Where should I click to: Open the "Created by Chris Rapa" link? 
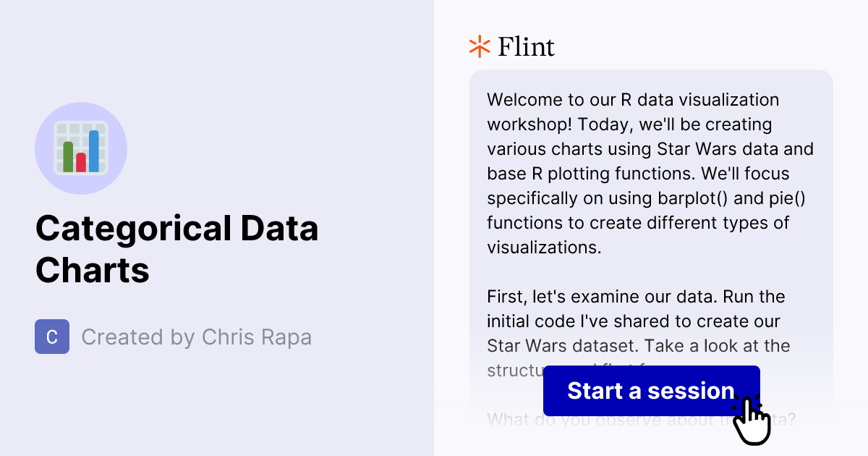pos(197,337)
